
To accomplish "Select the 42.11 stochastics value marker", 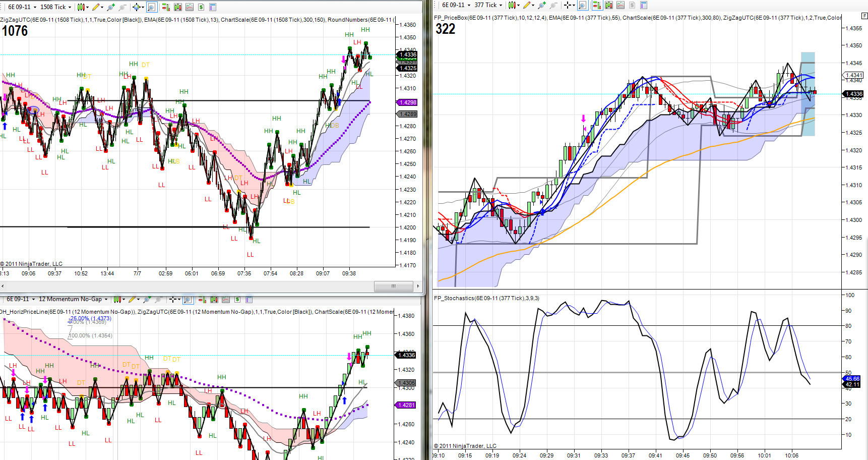I will 852,384.
